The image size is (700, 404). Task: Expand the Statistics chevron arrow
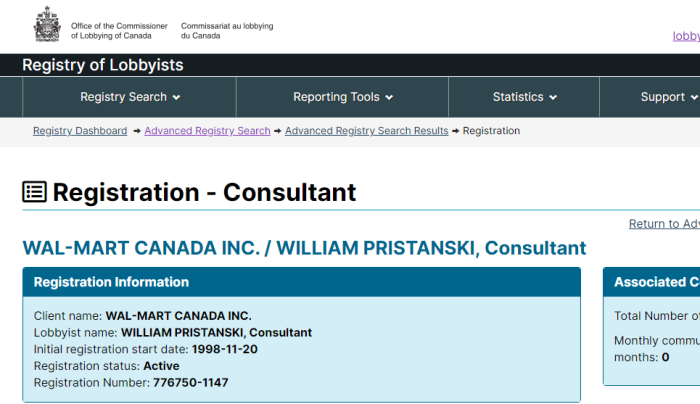pos(553,97)
